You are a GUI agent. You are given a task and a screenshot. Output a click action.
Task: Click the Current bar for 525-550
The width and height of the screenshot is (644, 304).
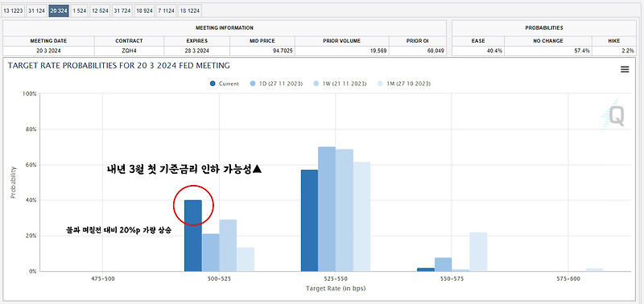pyautogui.click(x=309, y=220)
